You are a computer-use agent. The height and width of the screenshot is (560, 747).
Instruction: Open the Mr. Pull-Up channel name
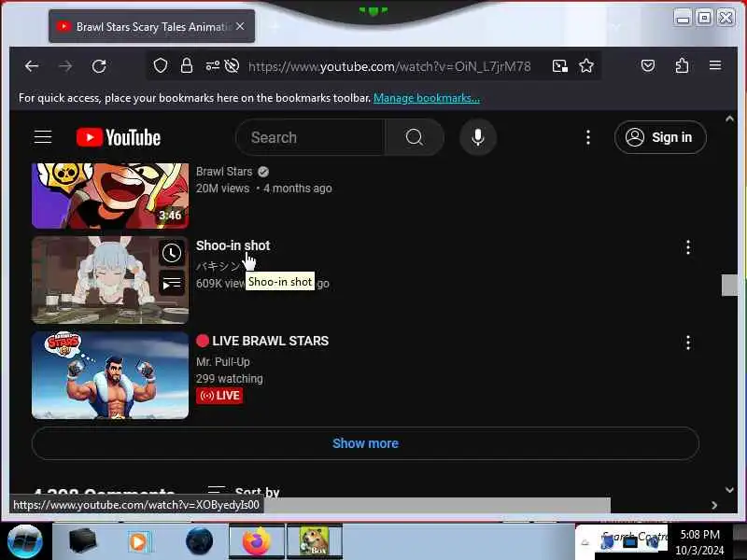click(222, 362)
